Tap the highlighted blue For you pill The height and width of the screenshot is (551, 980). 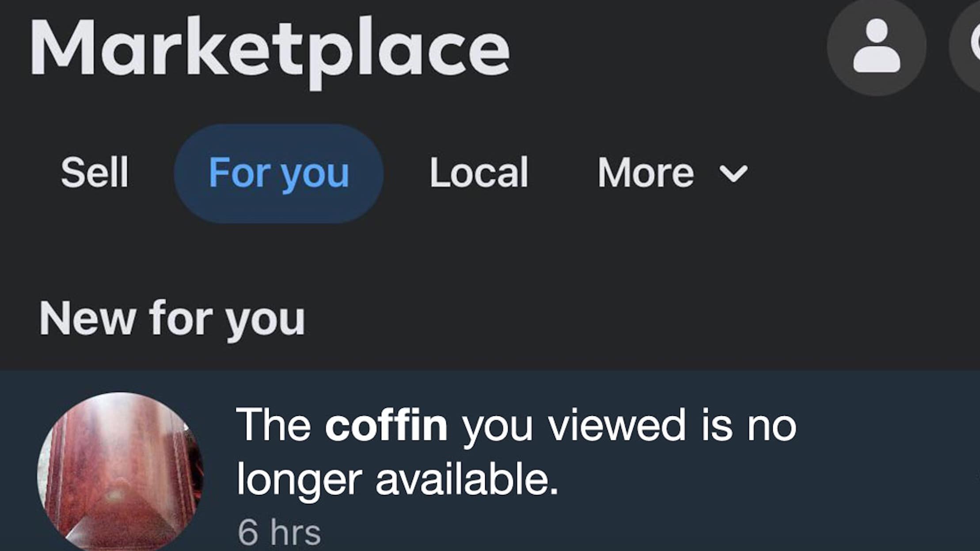(278, 173)
